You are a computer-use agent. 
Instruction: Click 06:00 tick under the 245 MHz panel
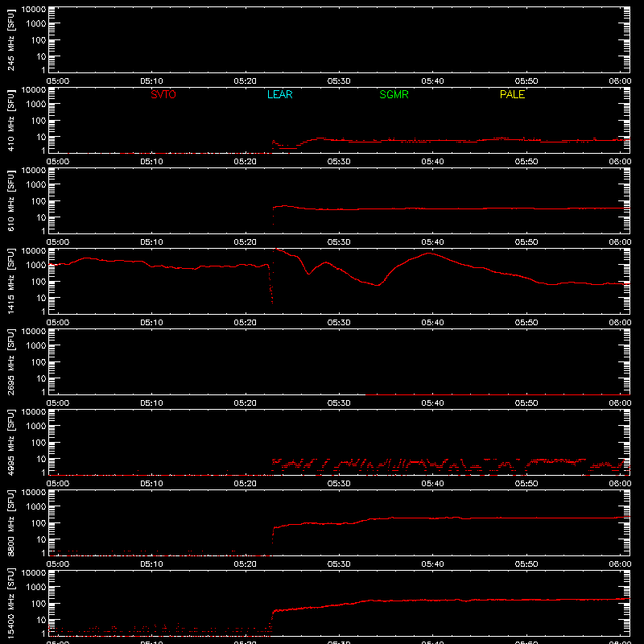620,81
